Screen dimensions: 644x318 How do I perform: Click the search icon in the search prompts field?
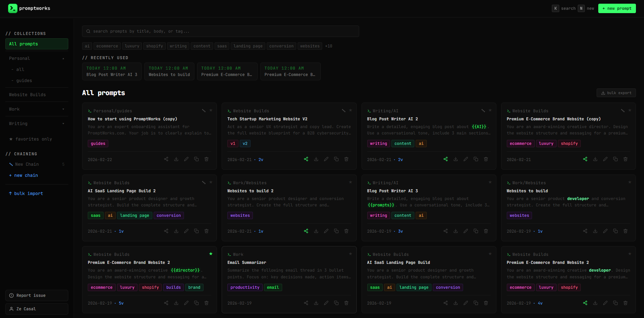[x=88, y=31]
